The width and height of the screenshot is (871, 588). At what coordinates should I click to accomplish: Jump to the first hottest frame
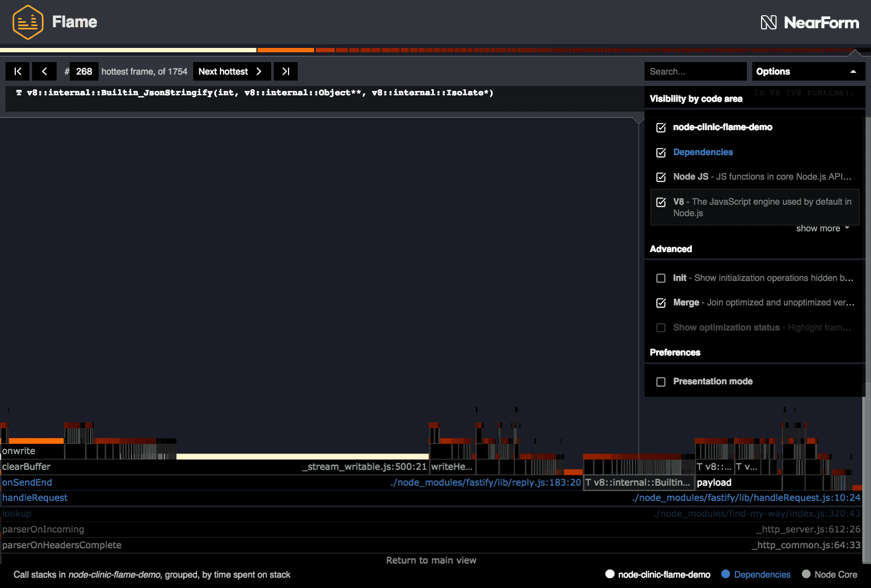(17, 71)
